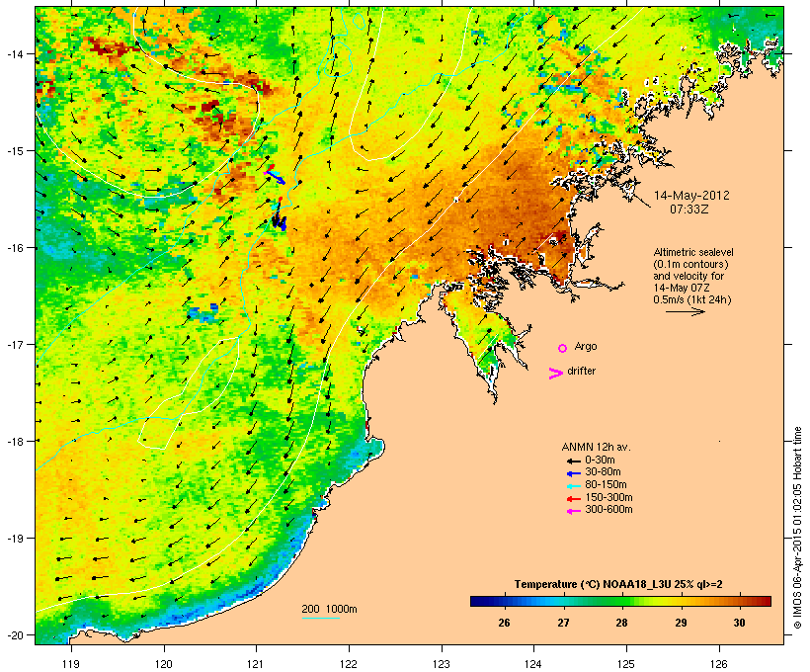Viewport: 810px width, 672px height.
Task: Click the latitude axis label -18
Action: coord(14,441)
